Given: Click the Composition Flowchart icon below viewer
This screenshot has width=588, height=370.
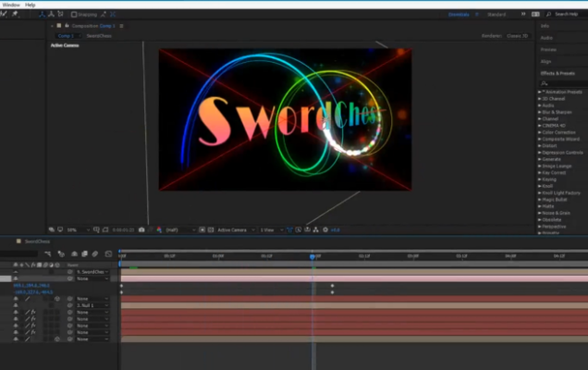Looking at the screenshot, I should tap(316, 229).
